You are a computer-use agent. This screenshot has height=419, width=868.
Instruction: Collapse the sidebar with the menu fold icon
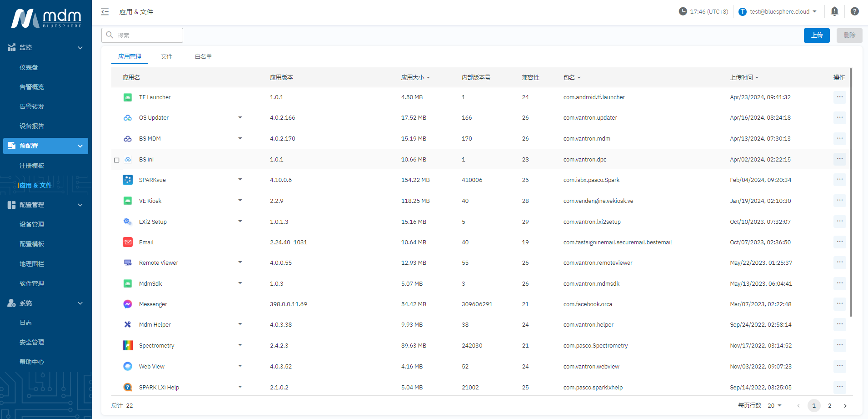coord(105,12)
